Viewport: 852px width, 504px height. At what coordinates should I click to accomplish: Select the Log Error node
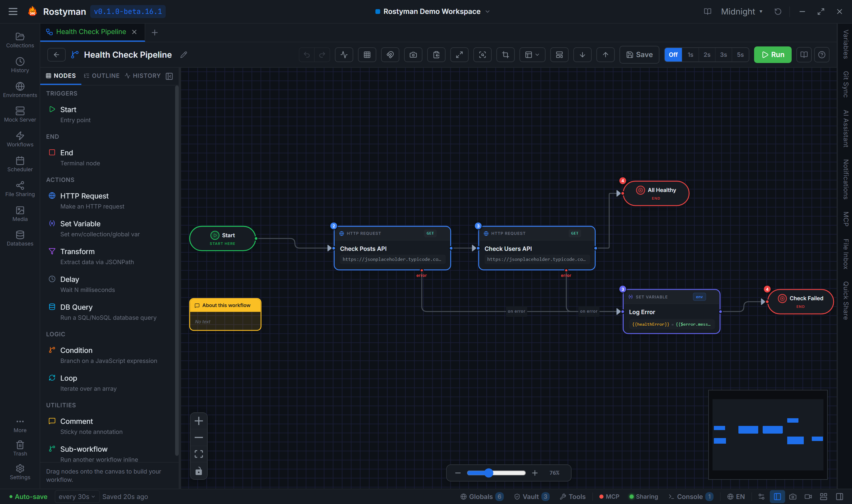[671, 311]
